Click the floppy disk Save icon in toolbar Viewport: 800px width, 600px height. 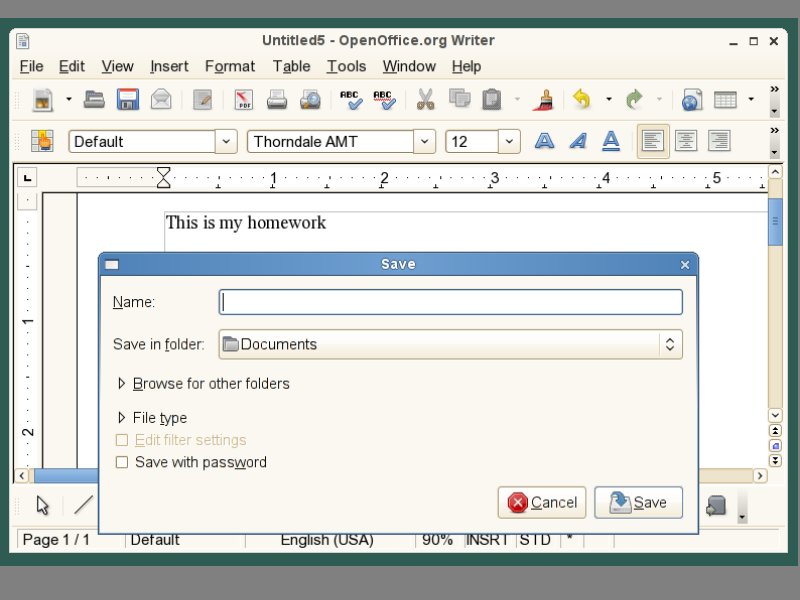(127, 99)
